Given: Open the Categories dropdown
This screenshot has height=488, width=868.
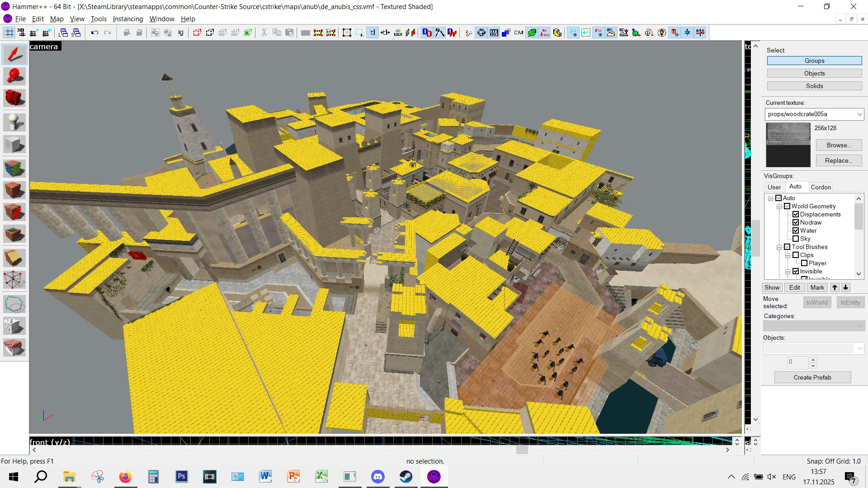Looking at the screenshot, I should 813,326.
